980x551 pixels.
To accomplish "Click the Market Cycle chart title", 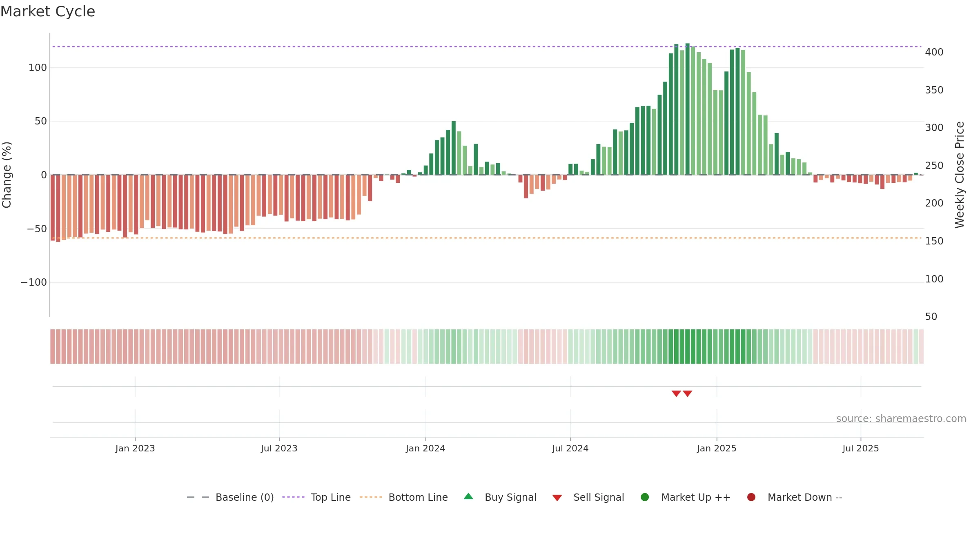I will click(48, 11).
